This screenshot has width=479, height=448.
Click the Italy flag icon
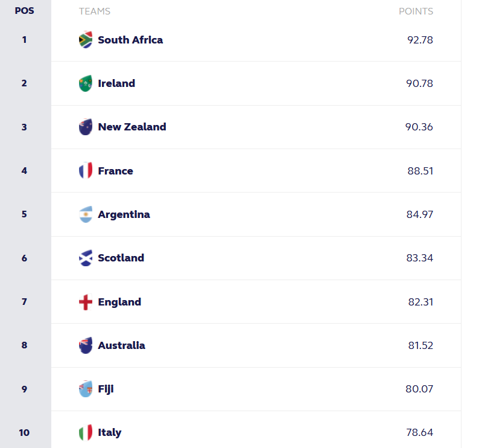pos(86,432)
